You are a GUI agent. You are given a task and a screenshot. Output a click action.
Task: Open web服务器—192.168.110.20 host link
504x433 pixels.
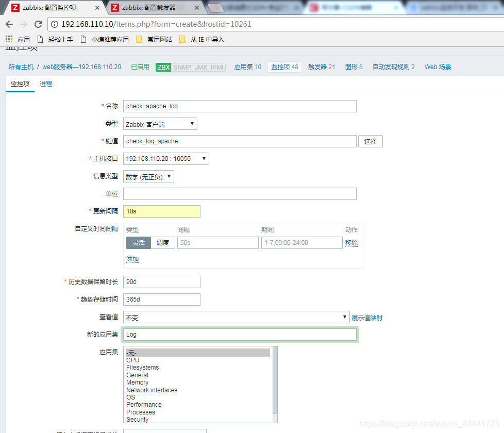pyautogui.click(x=81, y=67)
